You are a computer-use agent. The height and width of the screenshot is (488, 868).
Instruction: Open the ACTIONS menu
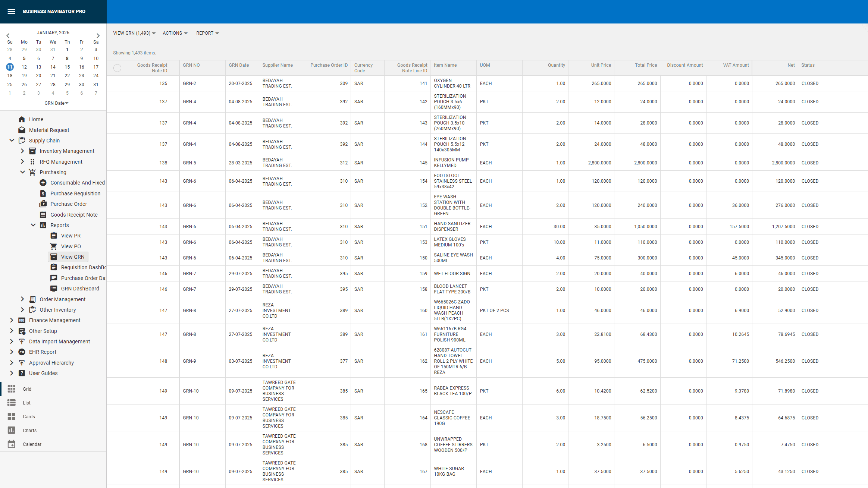(175, 33)
